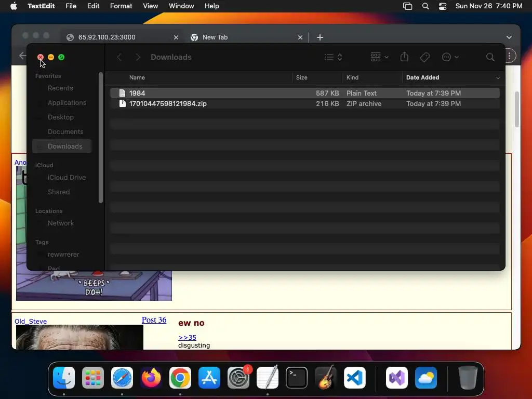
Task: Open the Finder group-by menu
Action: pos(379,57)
